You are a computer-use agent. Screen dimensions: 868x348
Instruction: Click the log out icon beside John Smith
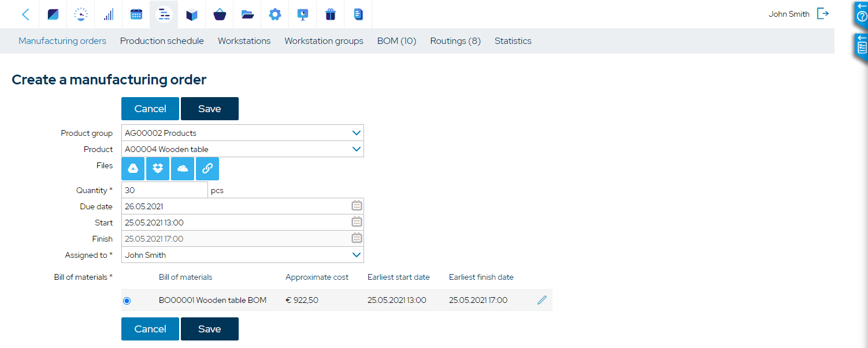[823, 14]
